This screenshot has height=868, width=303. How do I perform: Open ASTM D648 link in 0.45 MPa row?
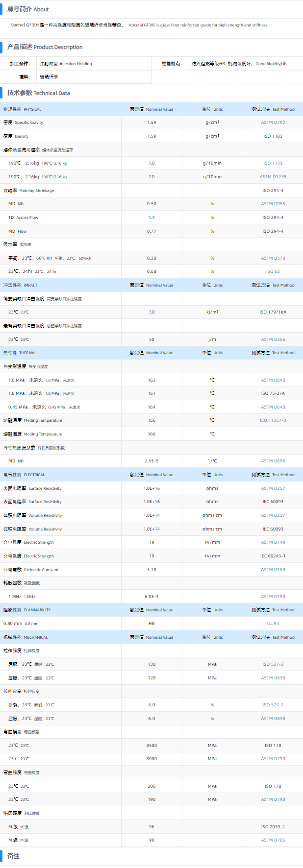[273, 407]
